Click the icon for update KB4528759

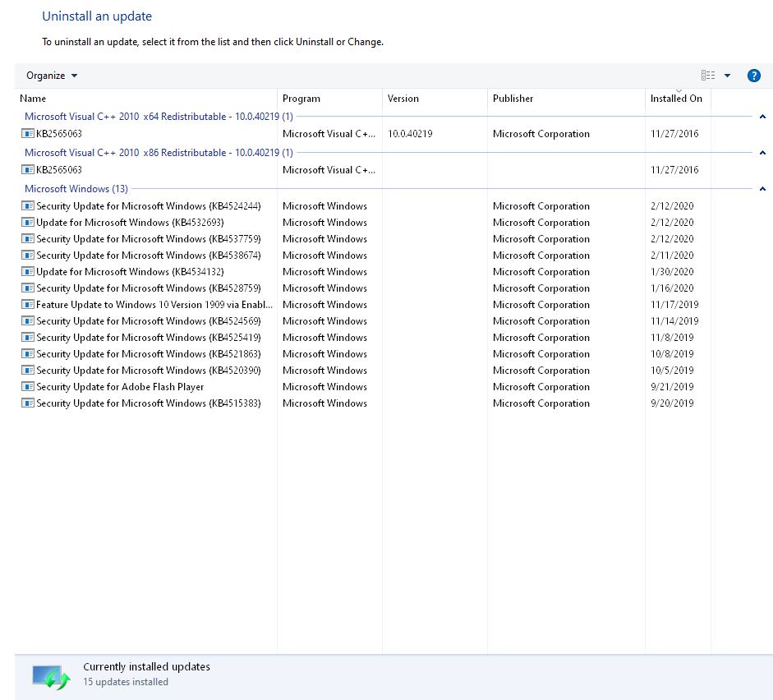pyautogui.click(x=28, y=288)
